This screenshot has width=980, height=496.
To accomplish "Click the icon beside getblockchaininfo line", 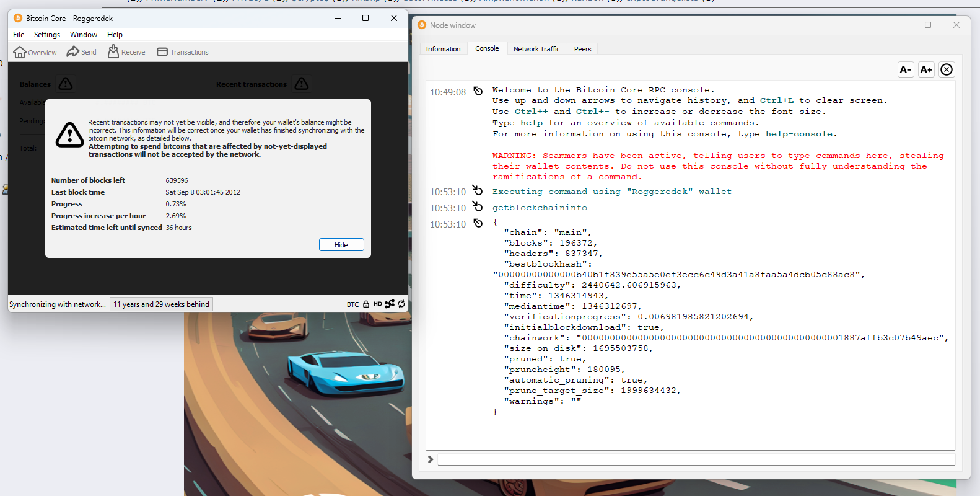I will click(478, 206).
